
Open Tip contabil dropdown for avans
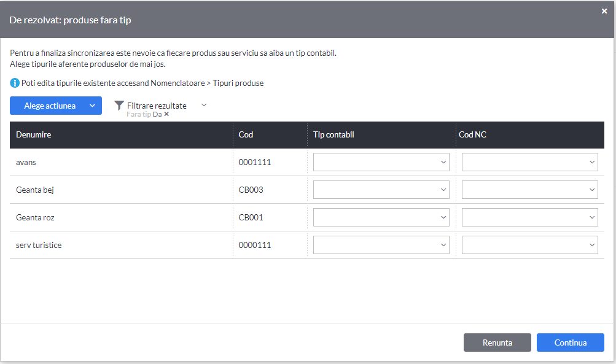[381, 162]
